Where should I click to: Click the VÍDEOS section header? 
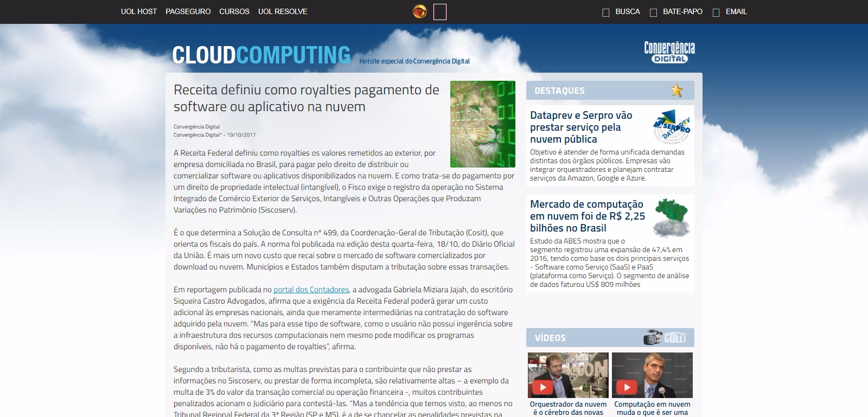[610, 338]
